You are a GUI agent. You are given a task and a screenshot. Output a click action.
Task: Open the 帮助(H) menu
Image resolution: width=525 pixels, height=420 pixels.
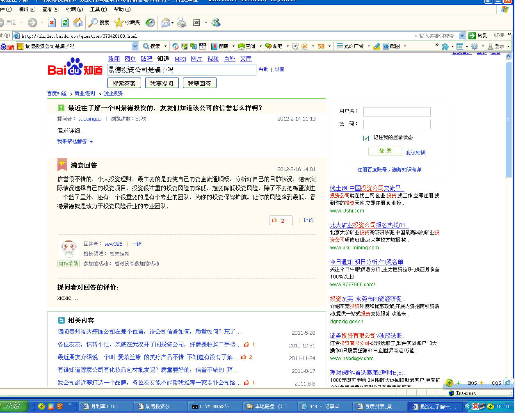click(122, 9)
